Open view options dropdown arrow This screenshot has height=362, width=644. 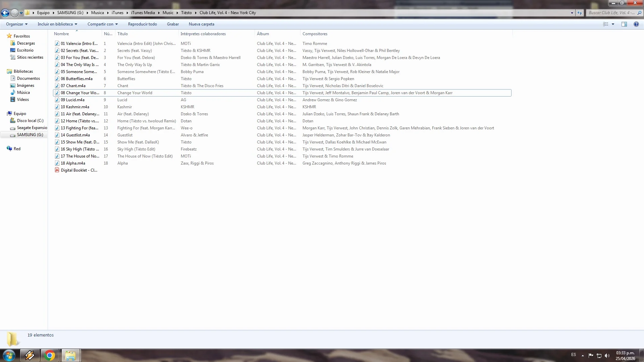[613, 24]
